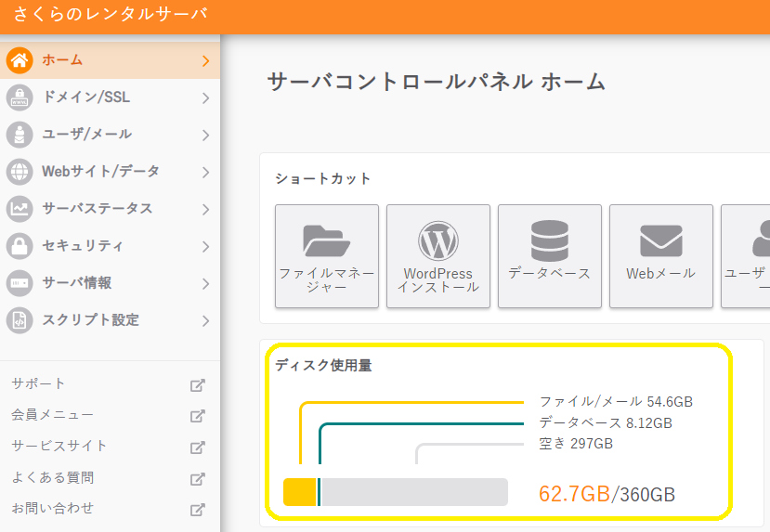Open the お問い合わせ link

click(53, 508)
